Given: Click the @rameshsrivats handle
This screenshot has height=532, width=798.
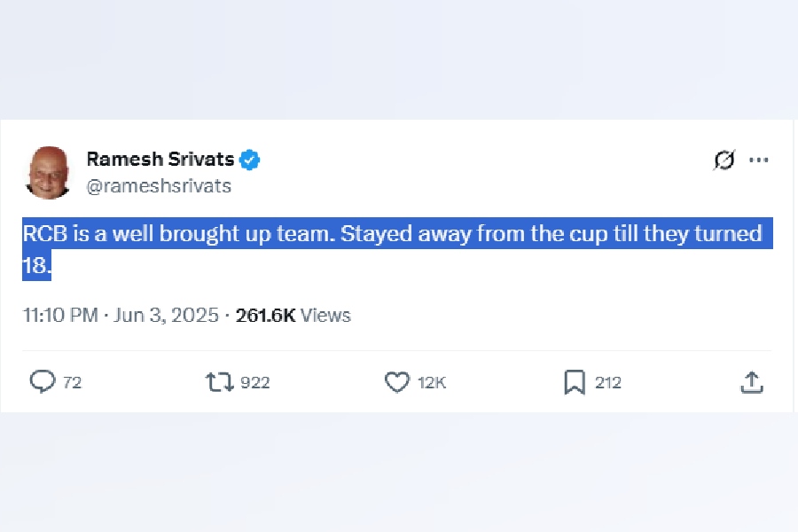Looking at the screenshot, I should click(159, 186).
